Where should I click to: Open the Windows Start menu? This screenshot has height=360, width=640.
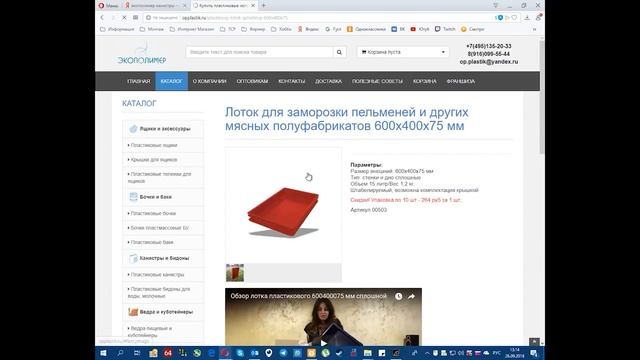[103, 353]
